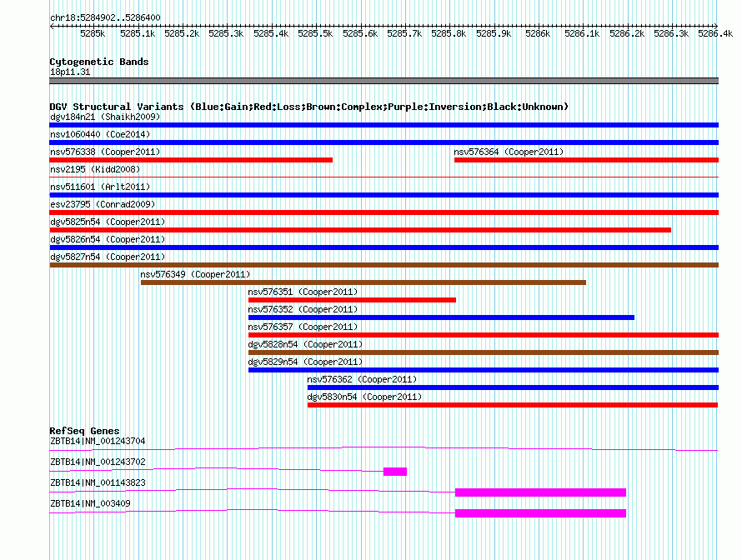The width and height of the screenshot is (742, 560).
Task: Click the esv23795 (Conrad2009) red bar
Action: click(384, 212)
